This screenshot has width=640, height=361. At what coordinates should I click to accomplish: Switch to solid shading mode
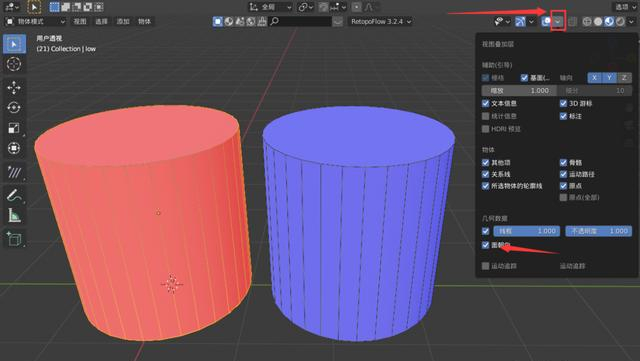[598, 21]
